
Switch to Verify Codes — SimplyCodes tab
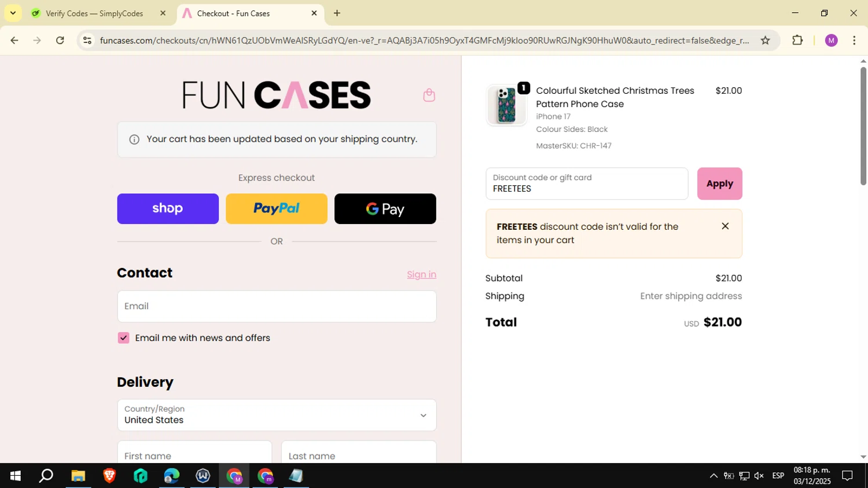click(x=94, y=13)
